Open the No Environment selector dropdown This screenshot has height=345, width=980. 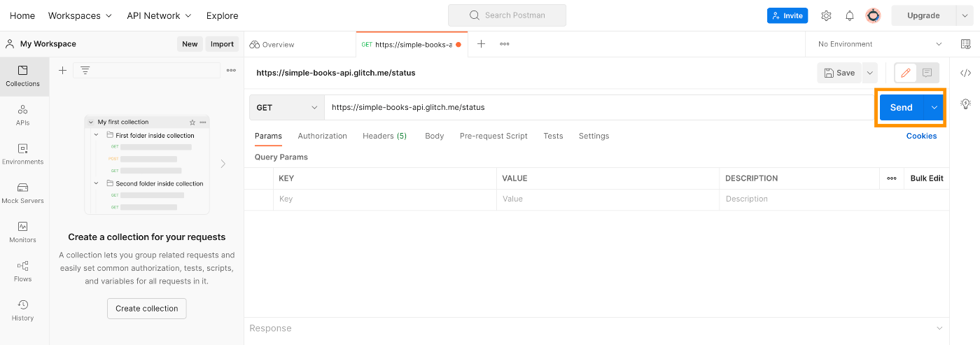(x=880, y=43)
